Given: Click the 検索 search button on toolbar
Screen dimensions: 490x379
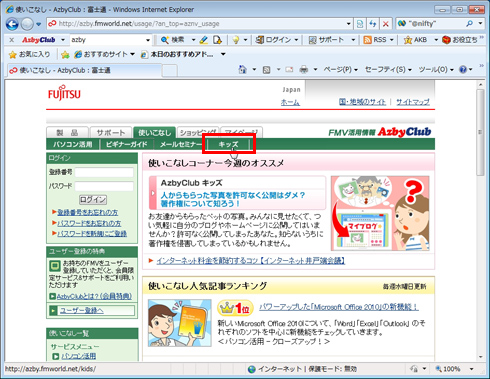Looking at the screenshot, I should 173,40.
